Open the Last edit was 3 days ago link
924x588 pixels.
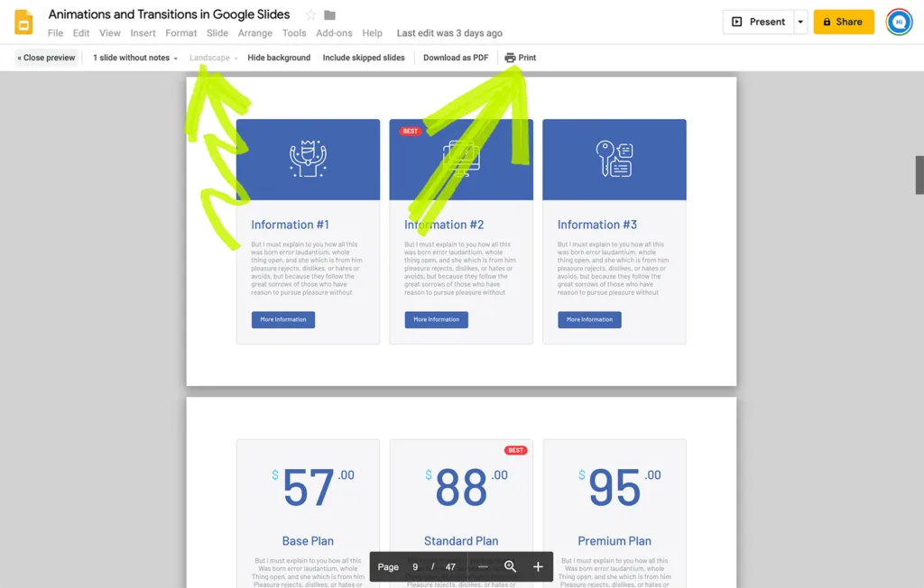(x=449, y=33)
